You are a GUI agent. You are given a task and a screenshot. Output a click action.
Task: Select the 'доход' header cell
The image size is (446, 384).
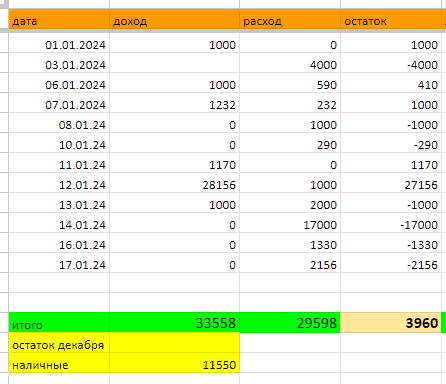tap(174, 19)
